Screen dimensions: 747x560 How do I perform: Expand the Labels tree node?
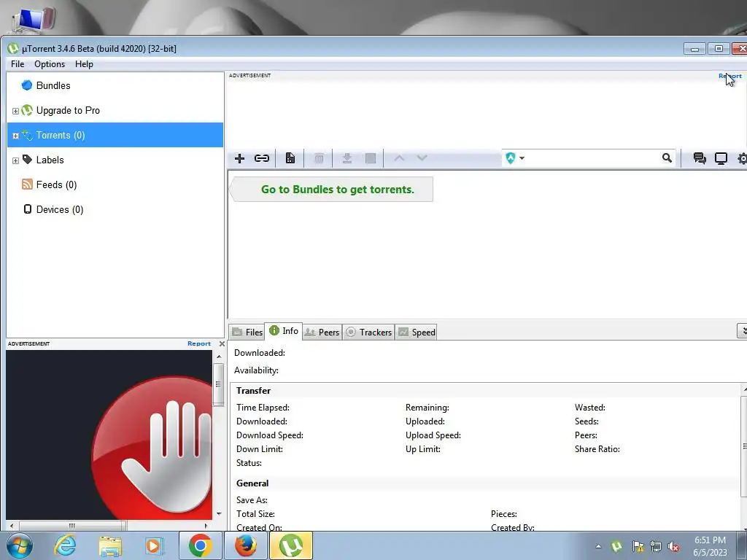pos(15,160)
